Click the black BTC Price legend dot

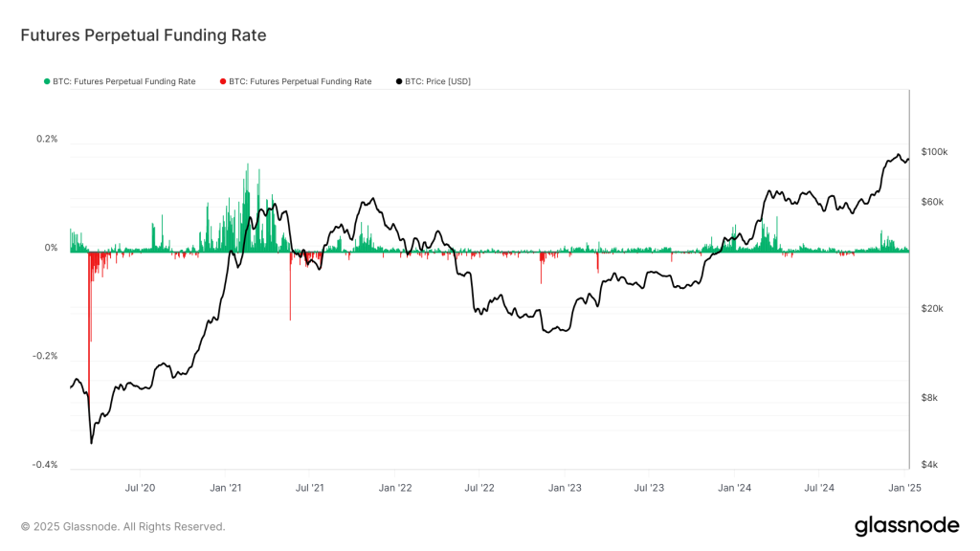coord(399,81)
